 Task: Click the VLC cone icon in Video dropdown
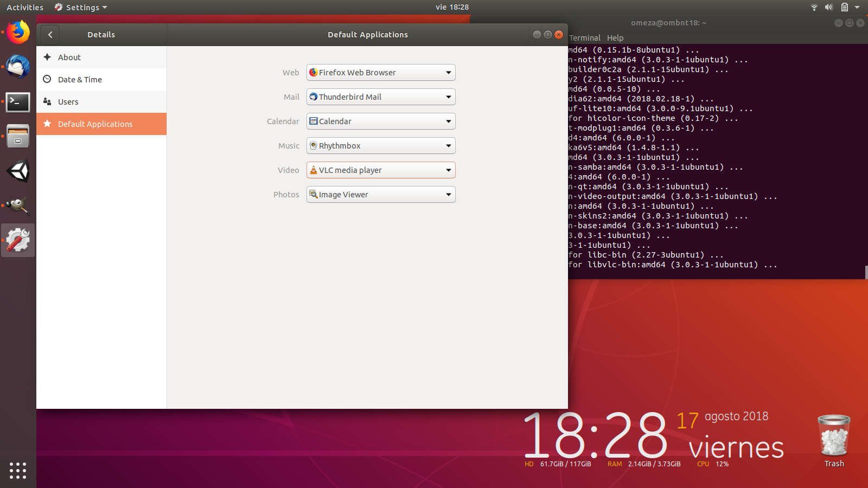[313, 170]
